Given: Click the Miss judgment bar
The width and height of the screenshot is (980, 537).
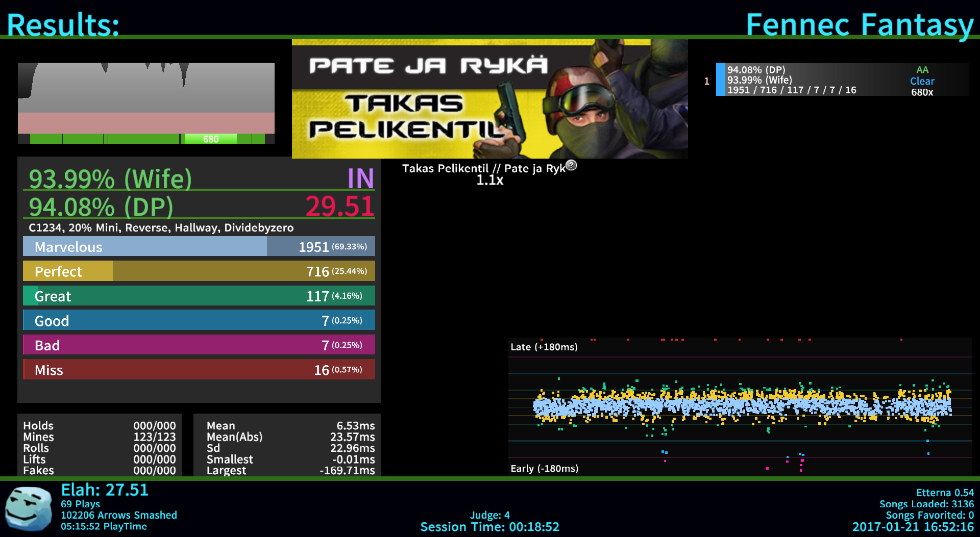Looking at the screenshot, I should [199, 370].
